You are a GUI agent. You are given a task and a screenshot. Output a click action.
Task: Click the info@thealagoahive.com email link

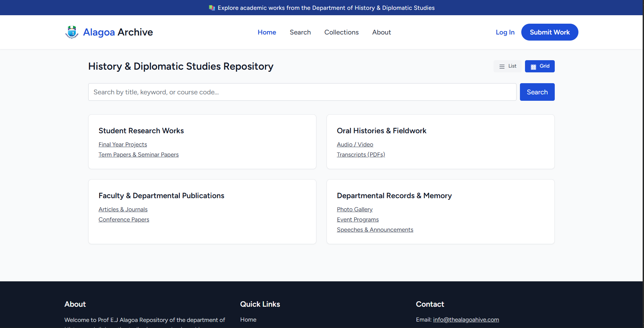point(466,320)
